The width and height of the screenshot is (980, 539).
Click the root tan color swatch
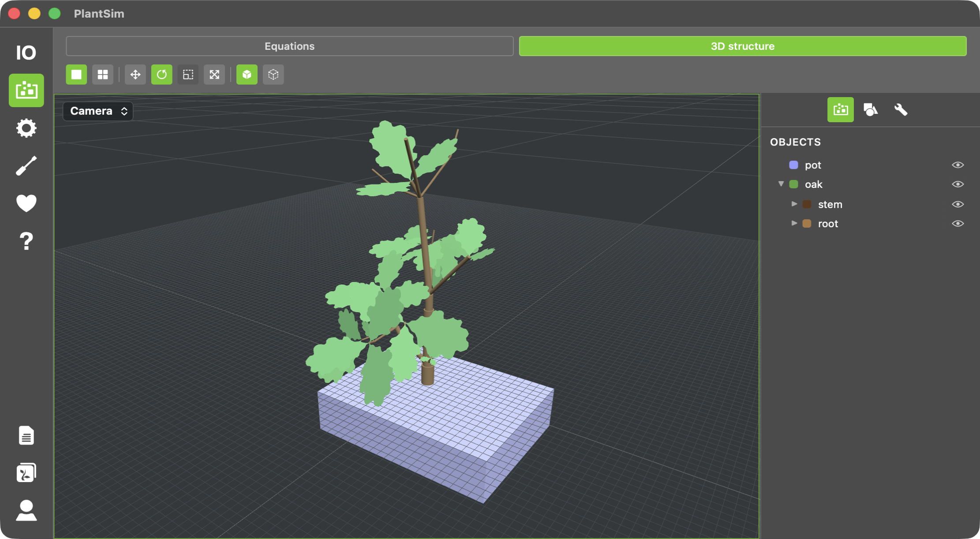click(x=807, y=224)
